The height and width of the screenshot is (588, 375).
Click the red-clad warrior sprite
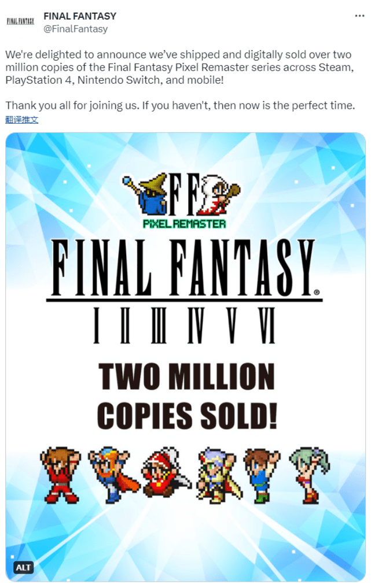tap(60, 474)
